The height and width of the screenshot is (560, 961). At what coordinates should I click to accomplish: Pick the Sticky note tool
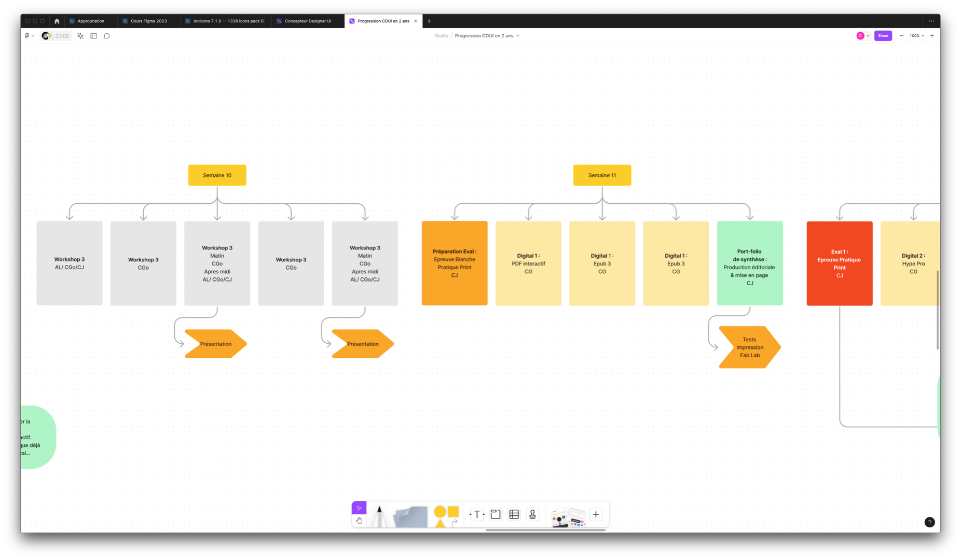click(x=410, y=516)
